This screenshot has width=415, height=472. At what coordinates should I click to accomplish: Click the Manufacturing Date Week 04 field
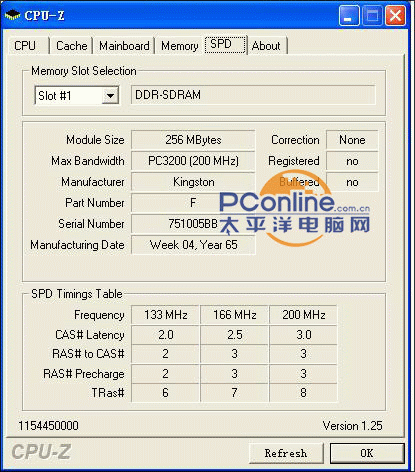(193, 245)
